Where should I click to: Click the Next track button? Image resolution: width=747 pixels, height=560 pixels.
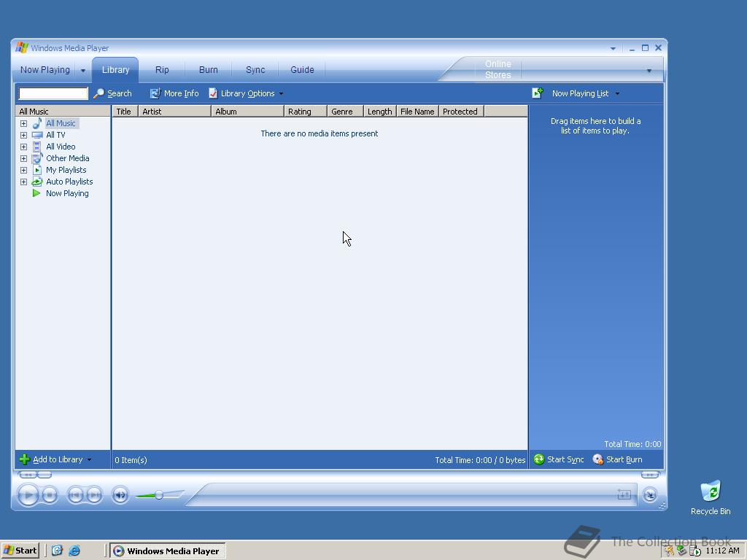[x=94, y=495]
